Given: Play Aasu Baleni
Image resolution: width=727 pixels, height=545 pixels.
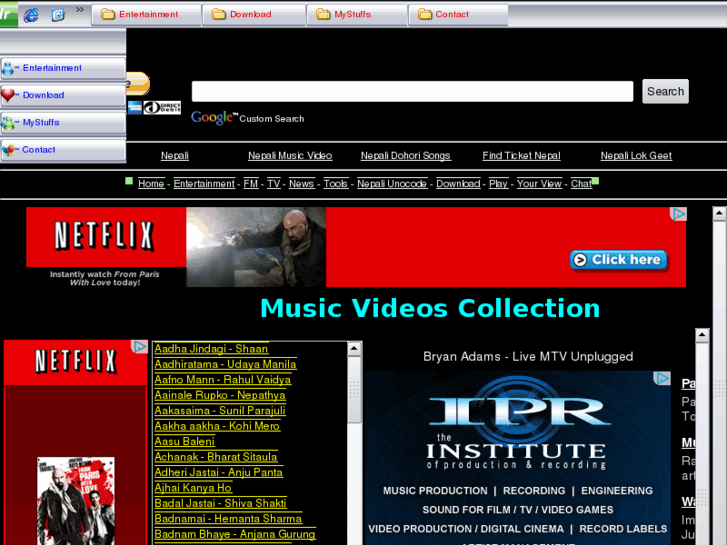Looking at the screenshot, I should (185, 442).
